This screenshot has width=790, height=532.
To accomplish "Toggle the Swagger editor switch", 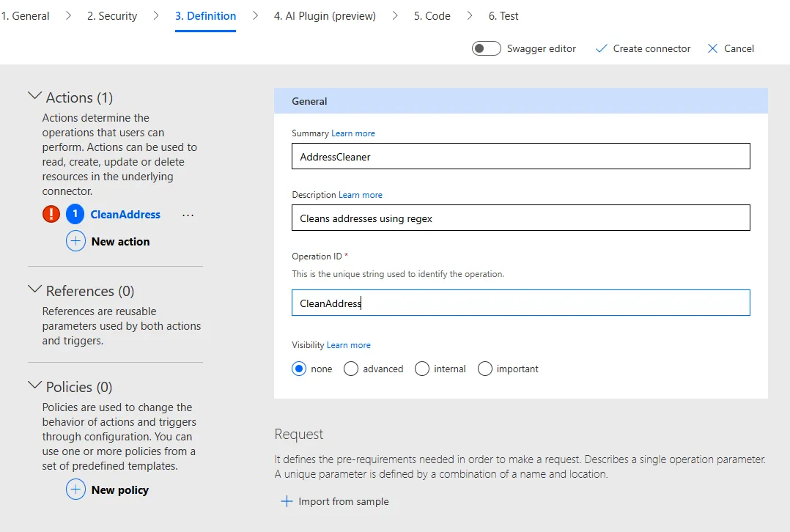I will [486, 48].
